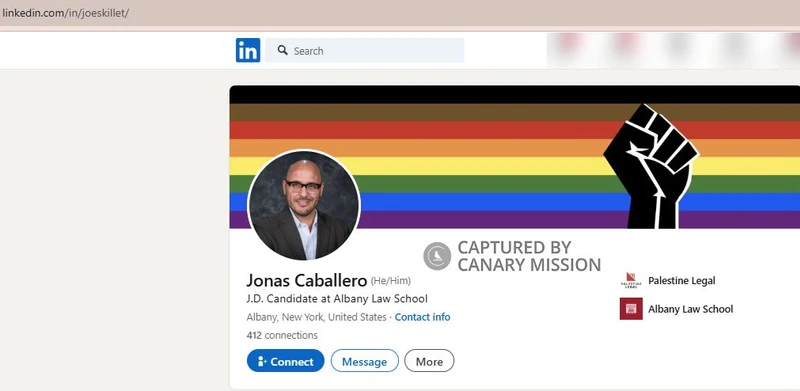Image resolution: width=800 pixels, height=391 pixels.
Task: Click the Albany Law School logo icon
Action: click(631, 309)
